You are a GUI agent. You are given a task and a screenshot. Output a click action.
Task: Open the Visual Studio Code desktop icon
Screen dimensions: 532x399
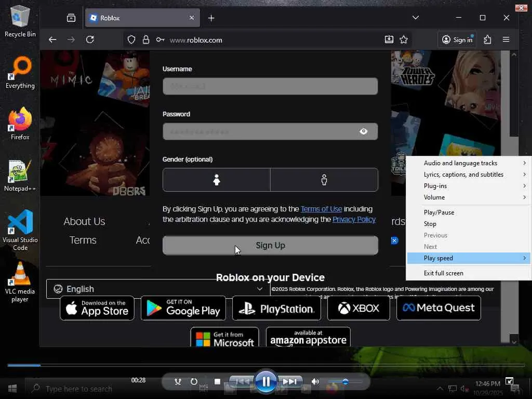20,230
